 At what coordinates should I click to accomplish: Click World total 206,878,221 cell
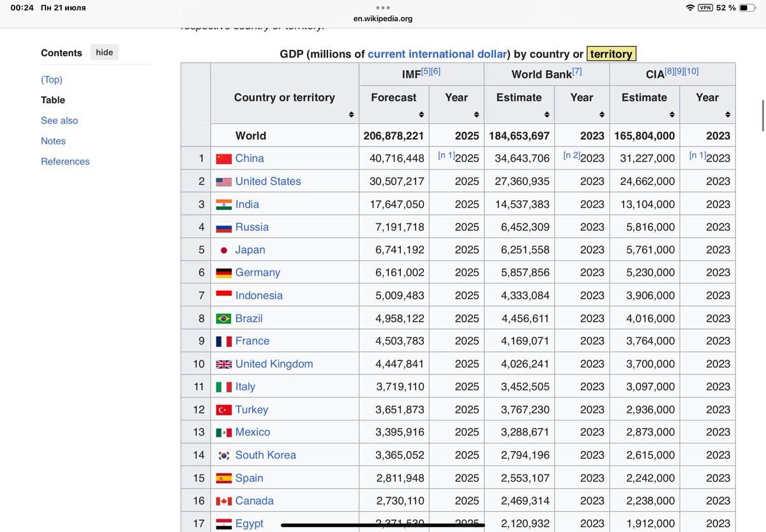pos(394,136)
